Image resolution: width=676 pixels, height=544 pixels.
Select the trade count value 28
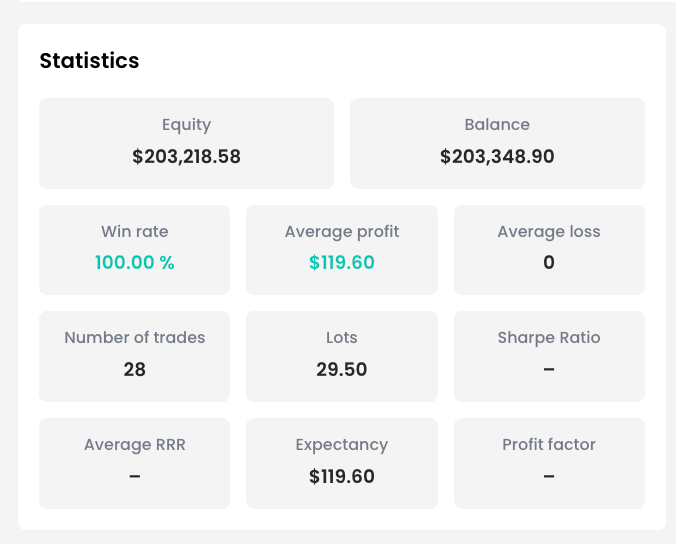pyautogui.click(x=135, y=370)
